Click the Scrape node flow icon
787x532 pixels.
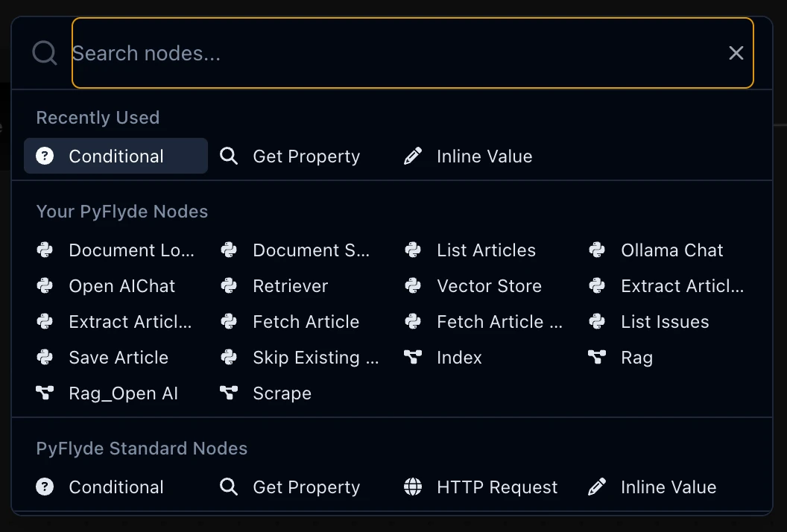(229, 393)
